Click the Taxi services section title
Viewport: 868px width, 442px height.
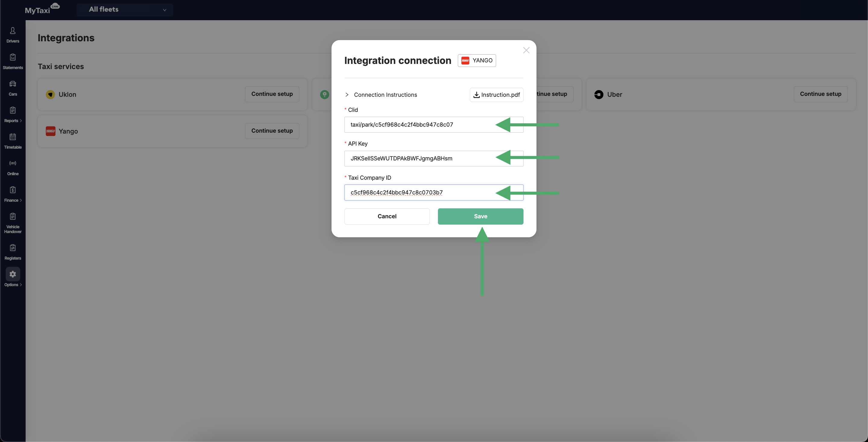coord(61,66)
